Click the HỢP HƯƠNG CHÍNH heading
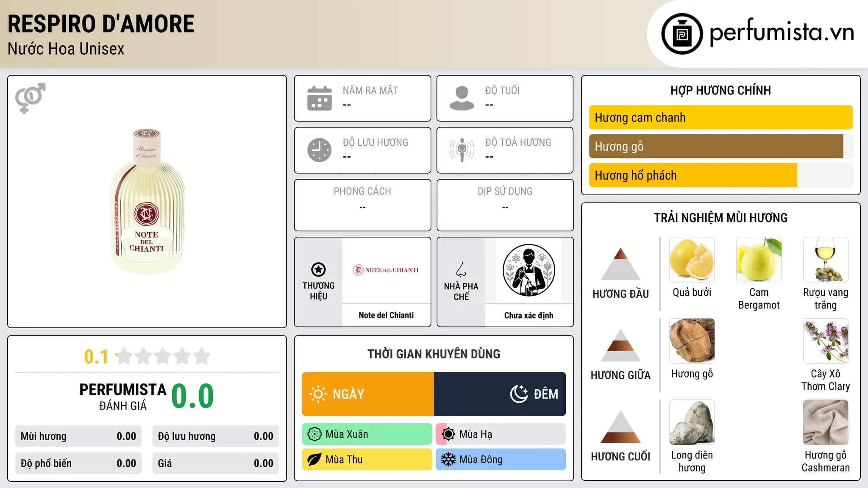The image size is (868, 488). [721, 90]
